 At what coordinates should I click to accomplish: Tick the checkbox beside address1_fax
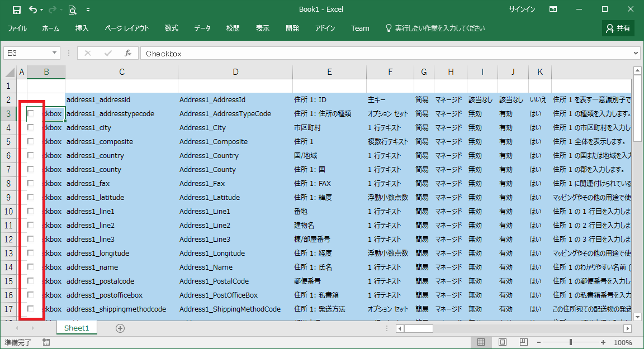pos(31,183)
